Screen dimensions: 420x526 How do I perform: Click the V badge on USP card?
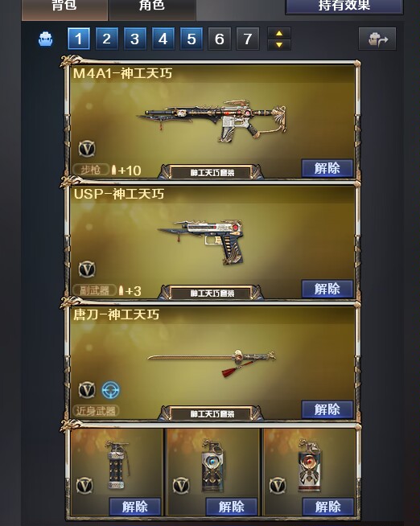(x=87, y=269)
